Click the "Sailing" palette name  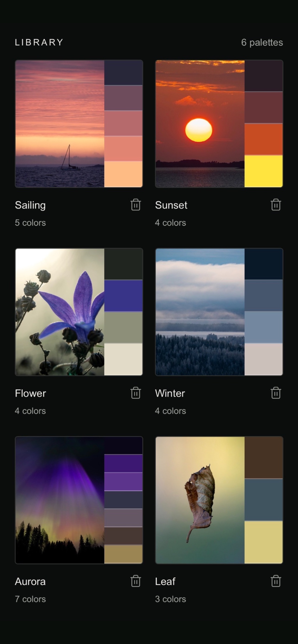[x=30, y=205]
